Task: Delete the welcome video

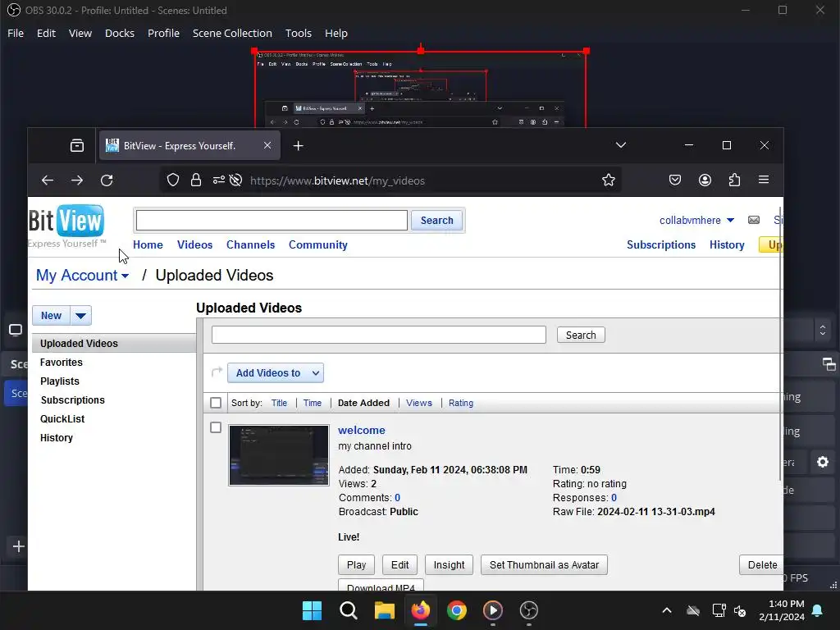Action: [762, 564]
